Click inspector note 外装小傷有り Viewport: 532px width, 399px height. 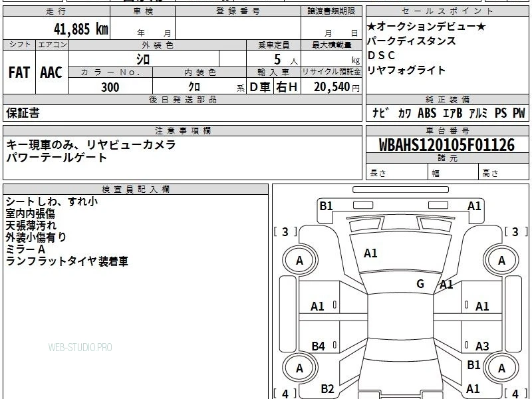[36, 237]
